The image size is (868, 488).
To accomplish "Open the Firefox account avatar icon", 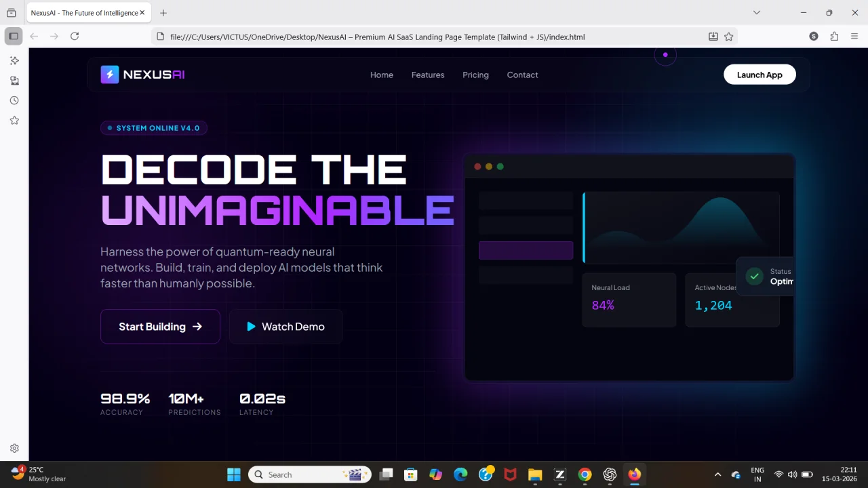I will 814,37.
